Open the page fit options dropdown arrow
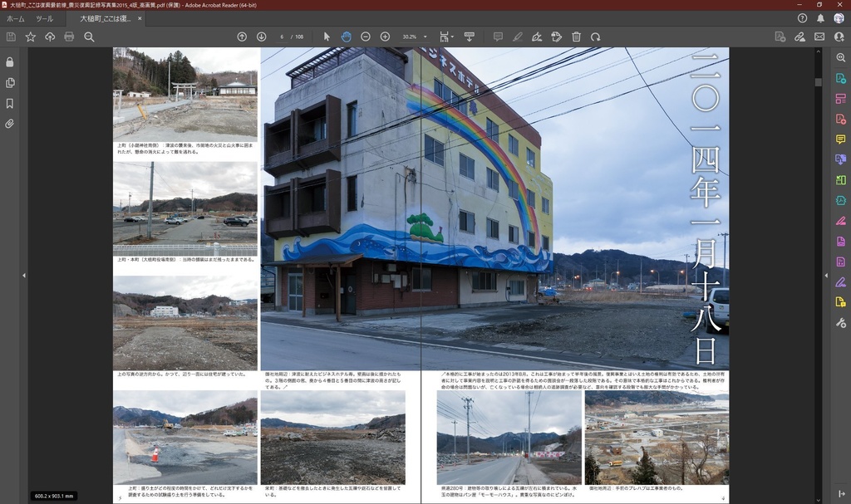 tap(451, 37)
